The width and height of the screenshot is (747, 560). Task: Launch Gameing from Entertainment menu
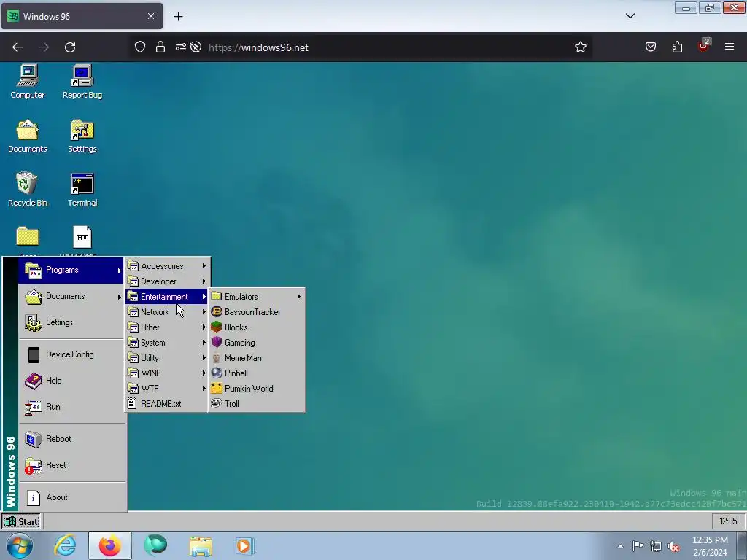(x=257, y=343)
